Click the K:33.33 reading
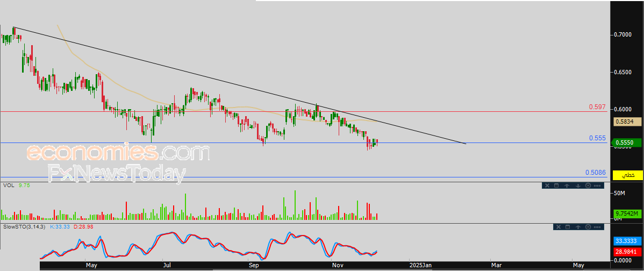The width and height of the screenshot is (644, 271). pos(60,226)
